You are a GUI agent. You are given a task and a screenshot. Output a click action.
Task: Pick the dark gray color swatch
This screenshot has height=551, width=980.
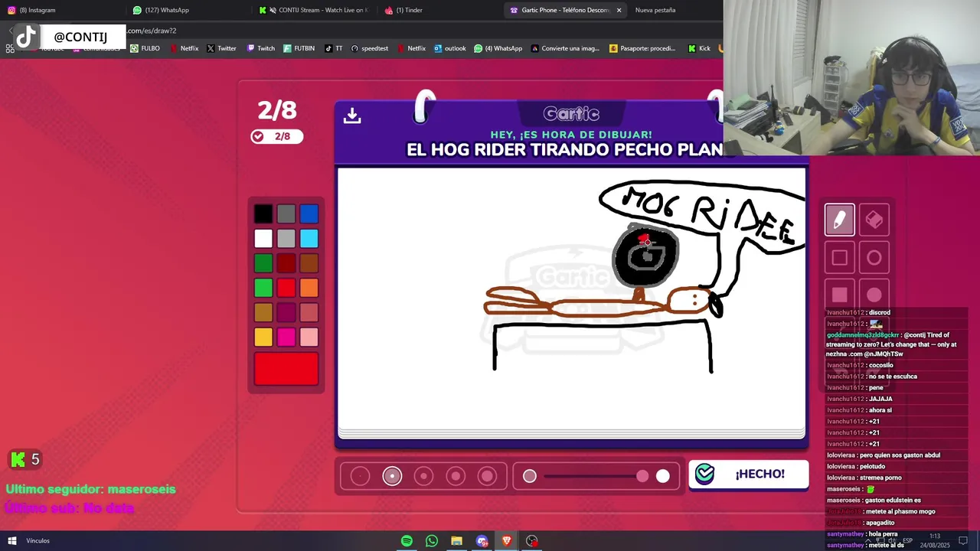[286, 214]
